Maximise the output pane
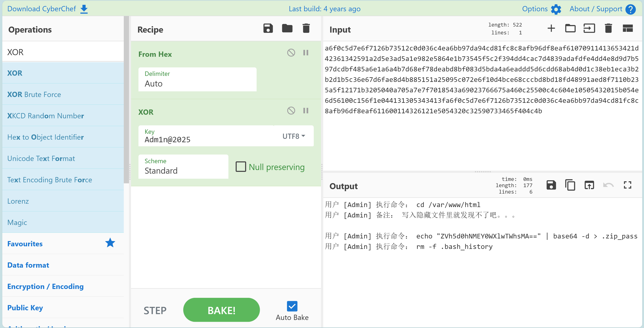644x328 pixels. pos(627,185)
